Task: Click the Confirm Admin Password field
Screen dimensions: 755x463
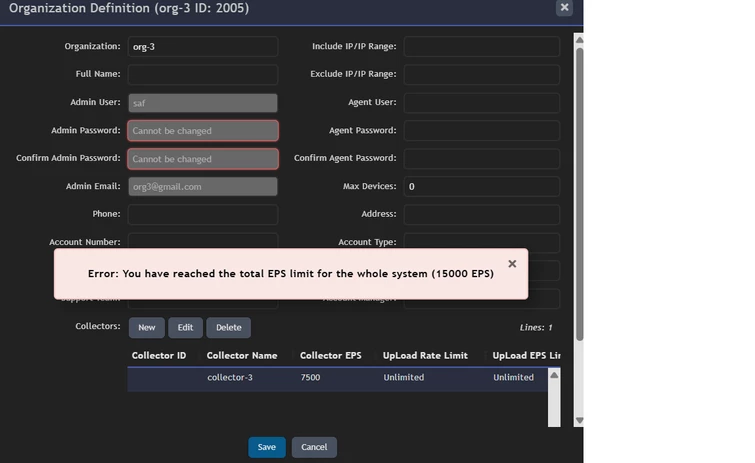Action: coord(203,159)
